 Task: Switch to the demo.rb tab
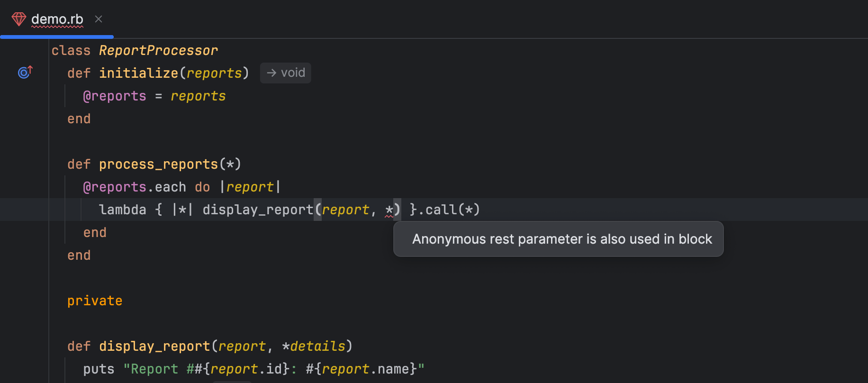(57, 19)
